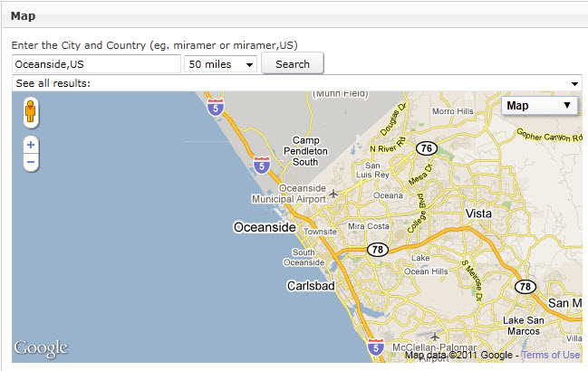Click the Carlsbad city label

tap(311, 286)
